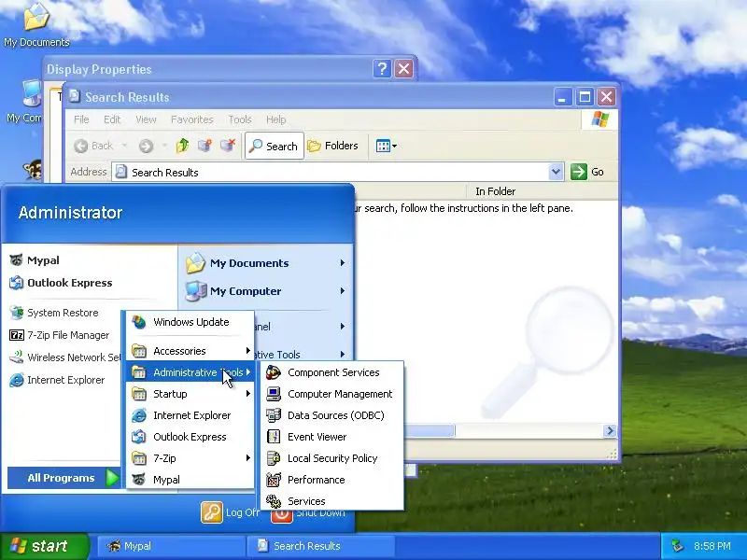Open the Views dropdown in toolbar
747x560 pixels.
click(x=386, y=146)
